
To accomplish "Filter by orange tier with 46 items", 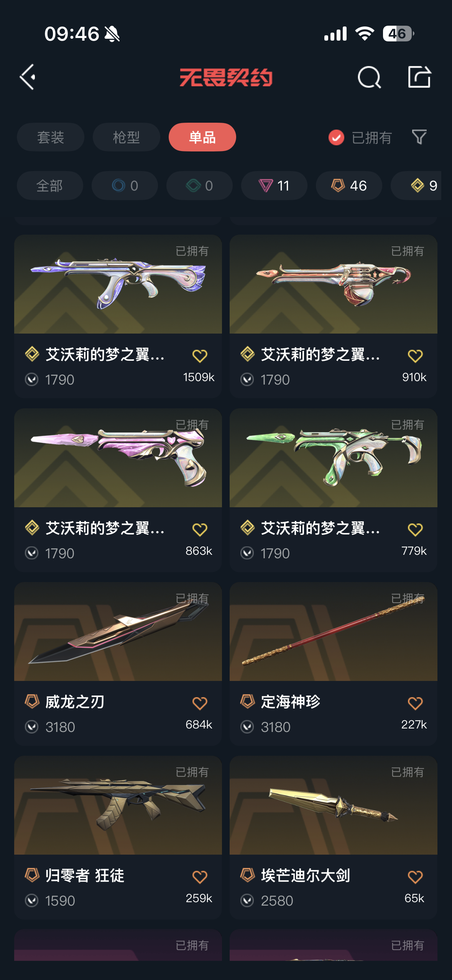I will pyautogui.click(x=349, y=186).
